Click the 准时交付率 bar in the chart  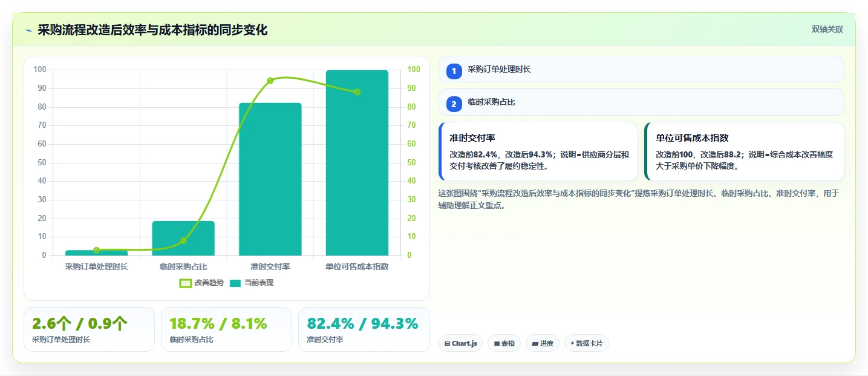click(270, 179)
